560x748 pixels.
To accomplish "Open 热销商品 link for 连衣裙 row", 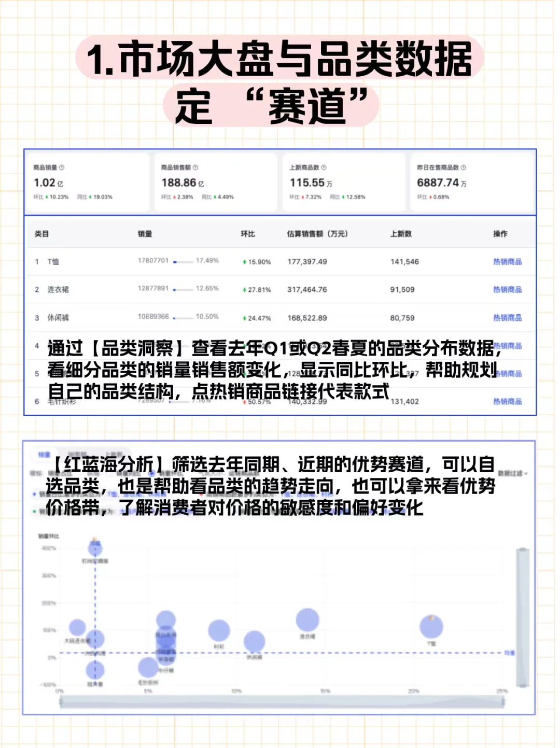I will click(x=507, y=290).
